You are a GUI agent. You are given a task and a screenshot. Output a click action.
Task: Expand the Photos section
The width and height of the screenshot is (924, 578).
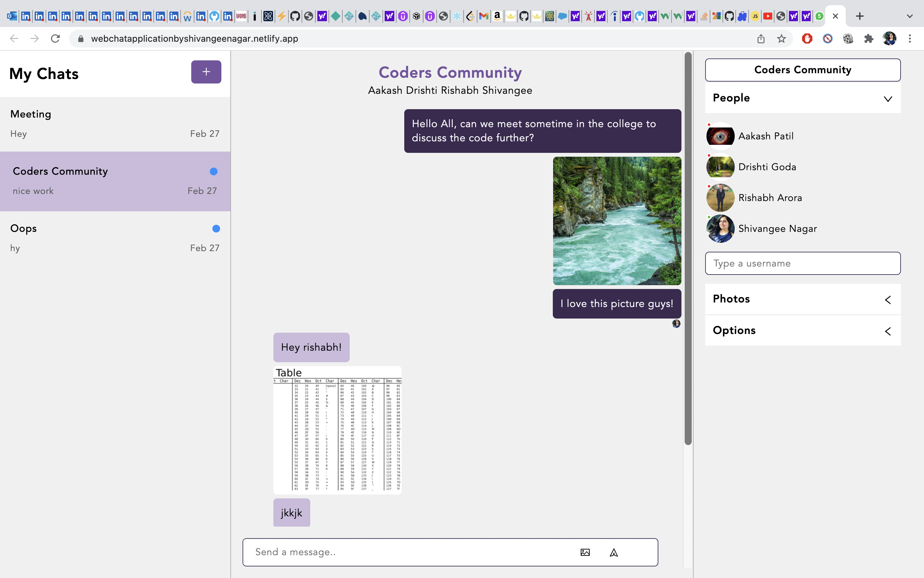pos(803,299)
